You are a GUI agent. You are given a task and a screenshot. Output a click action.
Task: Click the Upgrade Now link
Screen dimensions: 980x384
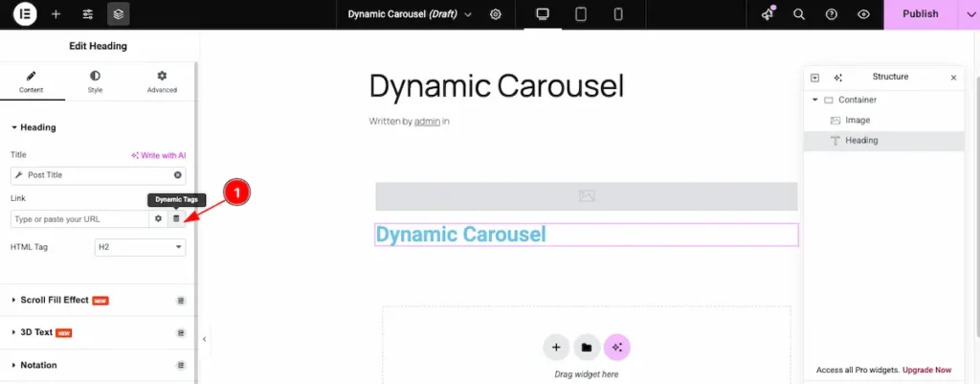pyautogui.click(x=928, y=370)
